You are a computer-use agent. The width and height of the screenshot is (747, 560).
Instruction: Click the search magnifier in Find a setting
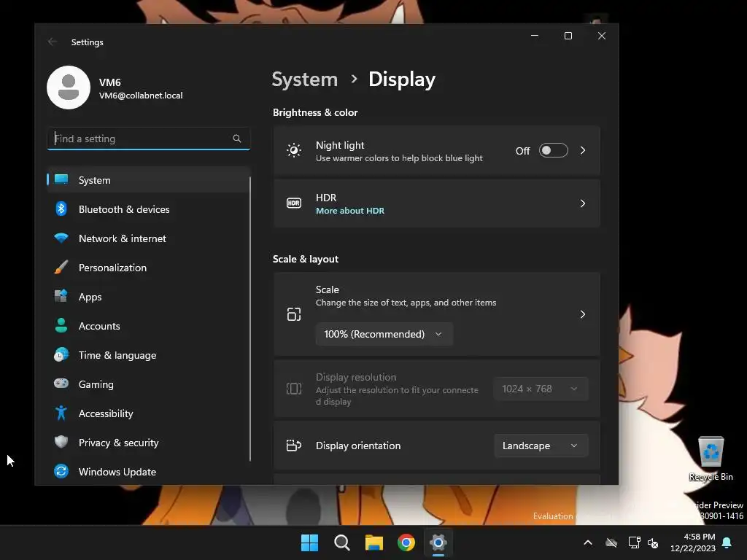[x=237, y=139]
